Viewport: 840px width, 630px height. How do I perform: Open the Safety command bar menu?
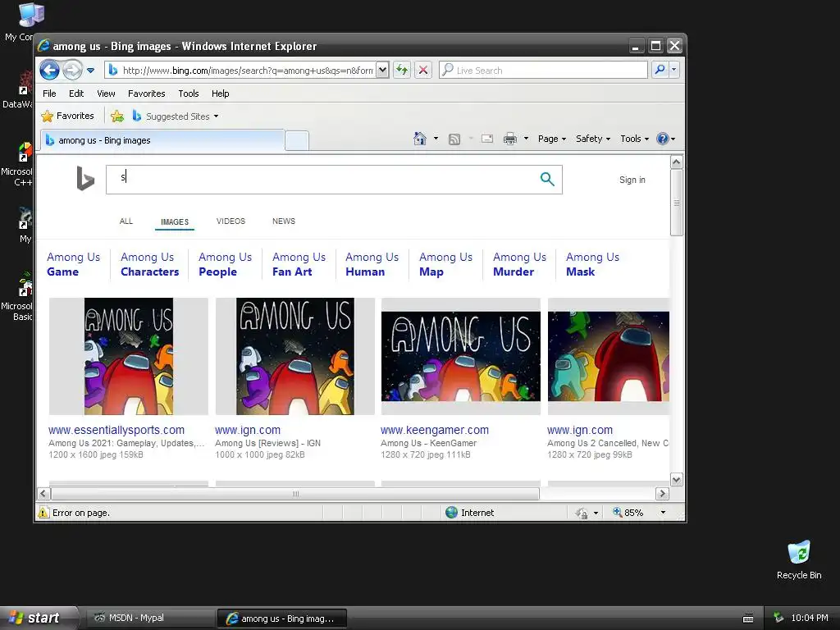pos(593,139)
